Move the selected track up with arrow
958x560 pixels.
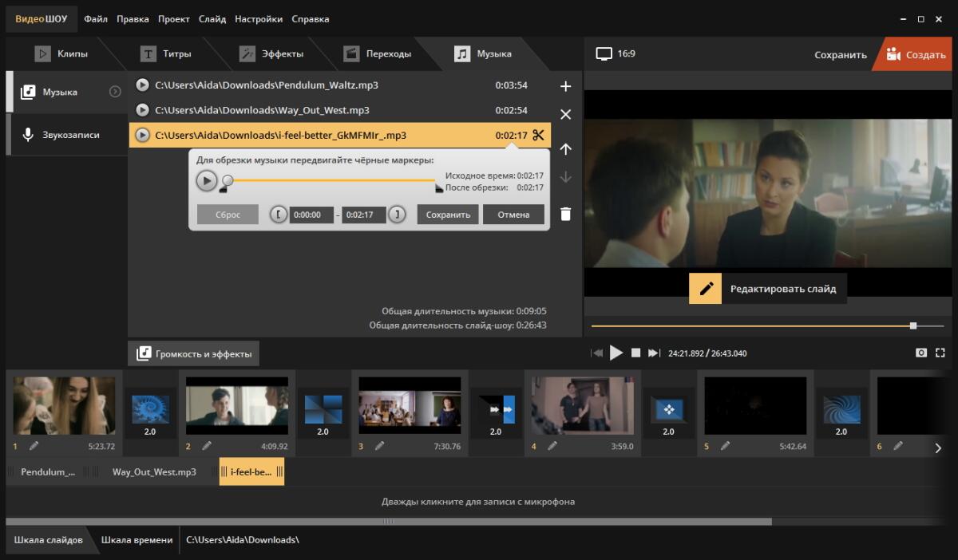coord(565,149)
